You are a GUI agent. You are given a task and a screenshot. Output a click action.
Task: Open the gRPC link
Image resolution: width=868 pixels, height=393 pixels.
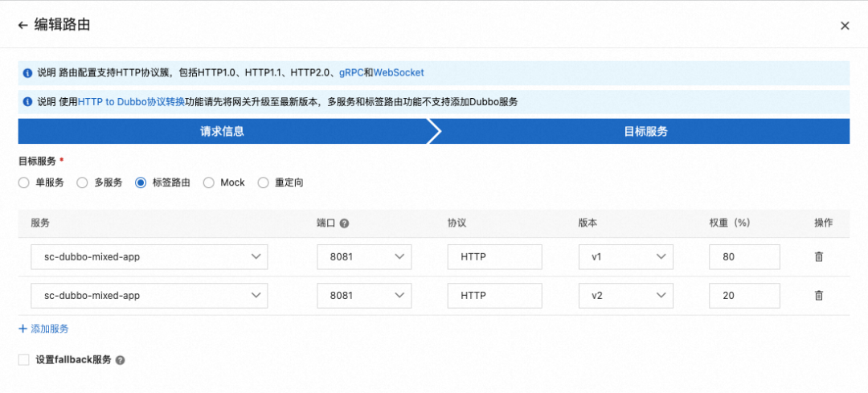tap(351, 72)
